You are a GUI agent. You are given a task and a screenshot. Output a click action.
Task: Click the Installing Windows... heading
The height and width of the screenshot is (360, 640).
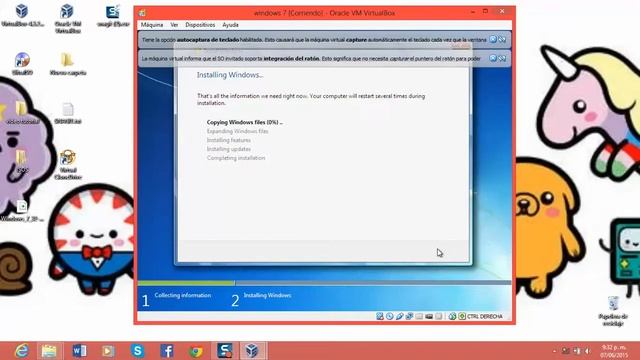230,75
